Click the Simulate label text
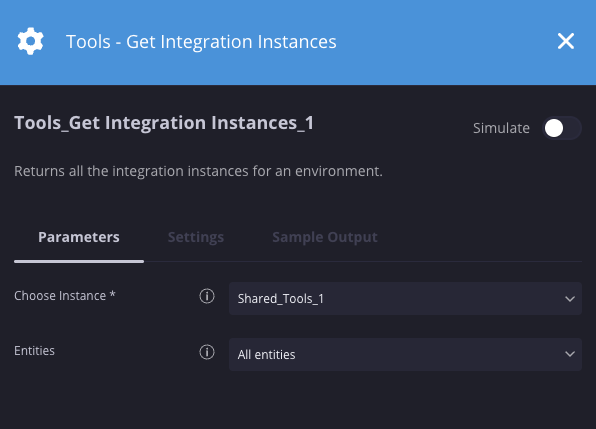This screenshot has height=429, width=596. pyautogui.click(x=501, y=128)
